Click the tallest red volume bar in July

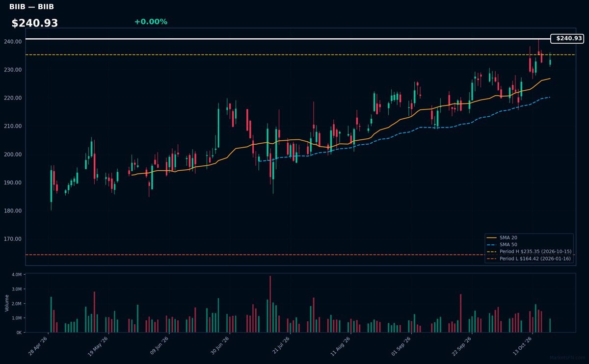(x=270, y=304)
